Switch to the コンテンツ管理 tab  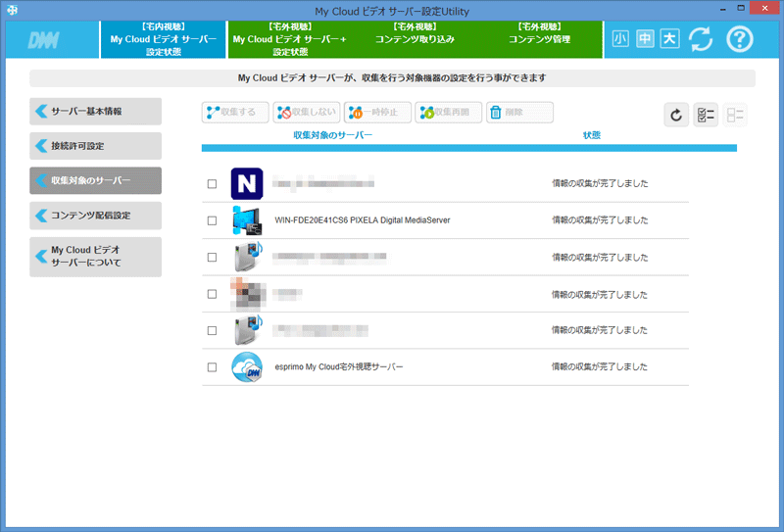(540, 39)
